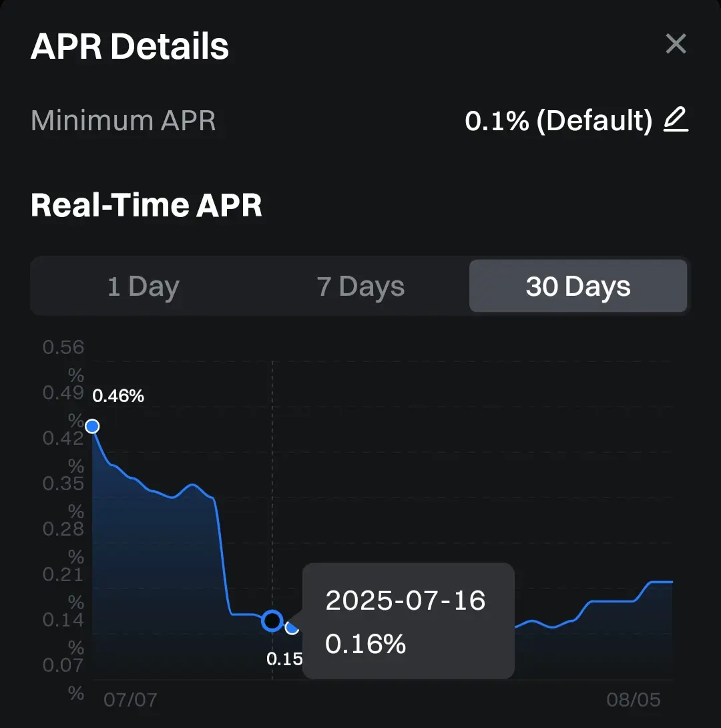Click the 0.07 y-axis label
The width and height of the screenshot is (721, 728).
63,665
